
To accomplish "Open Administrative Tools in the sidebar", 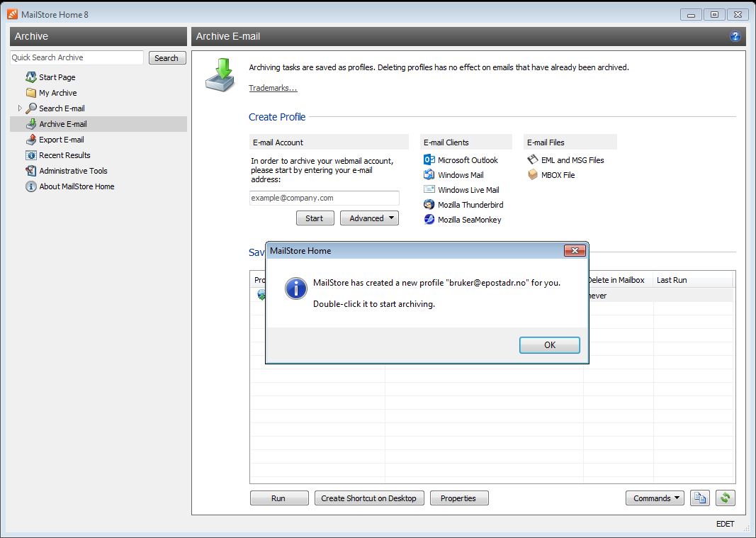I will pos(73,171).
